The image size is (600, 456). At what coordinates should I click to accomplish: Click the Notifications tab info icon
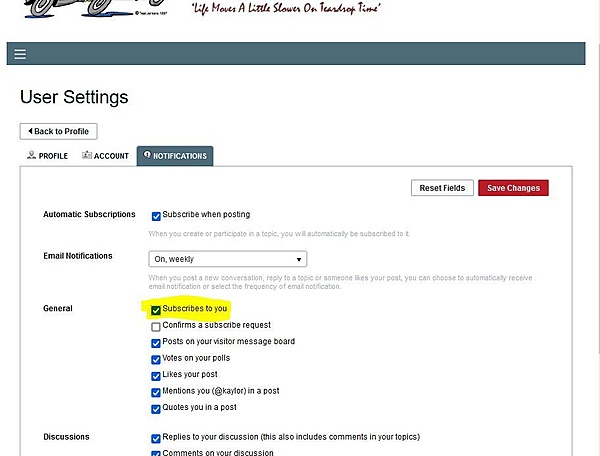147,156
